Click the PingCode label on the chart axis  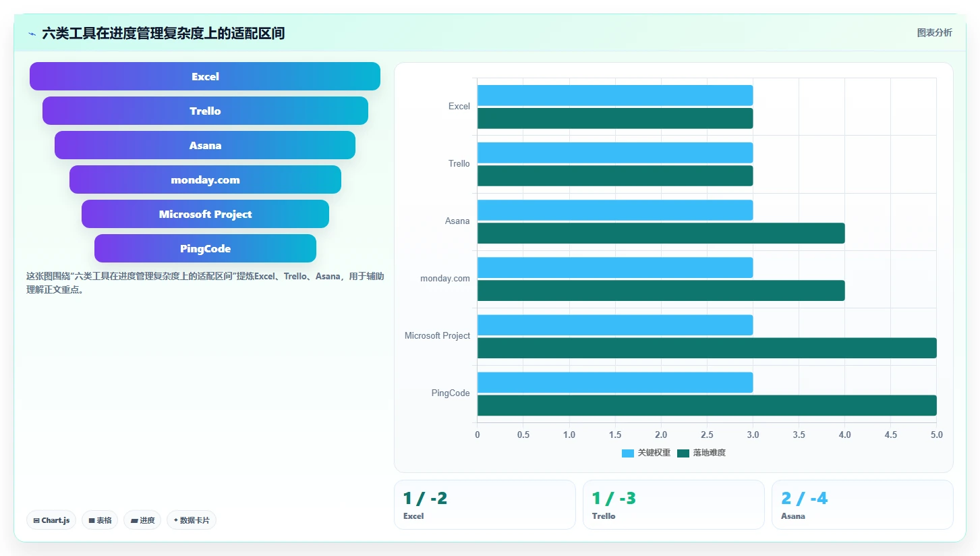coord(451,393)
